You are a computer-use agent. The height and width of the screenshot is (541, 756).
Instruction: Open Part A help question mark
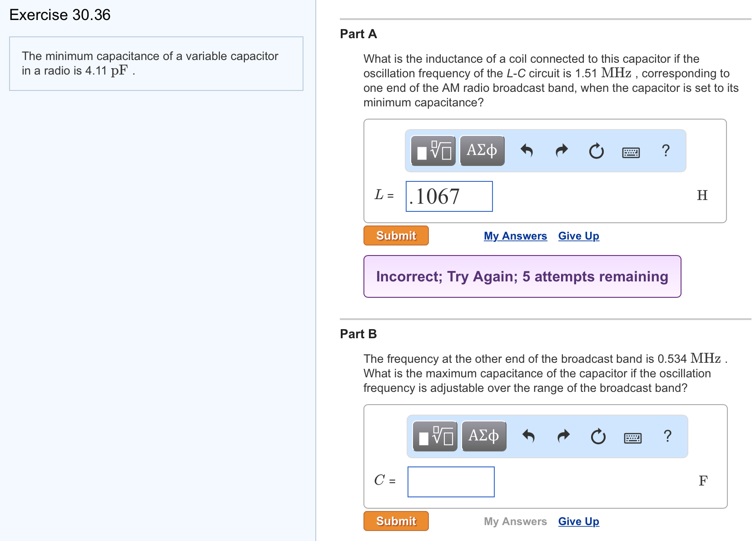click(x=666, y=150)
